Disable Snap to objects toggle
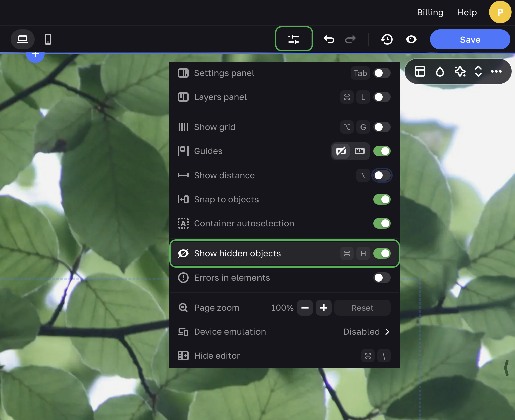The height and width of the screenshot is (420, 515). coord(382,199)
